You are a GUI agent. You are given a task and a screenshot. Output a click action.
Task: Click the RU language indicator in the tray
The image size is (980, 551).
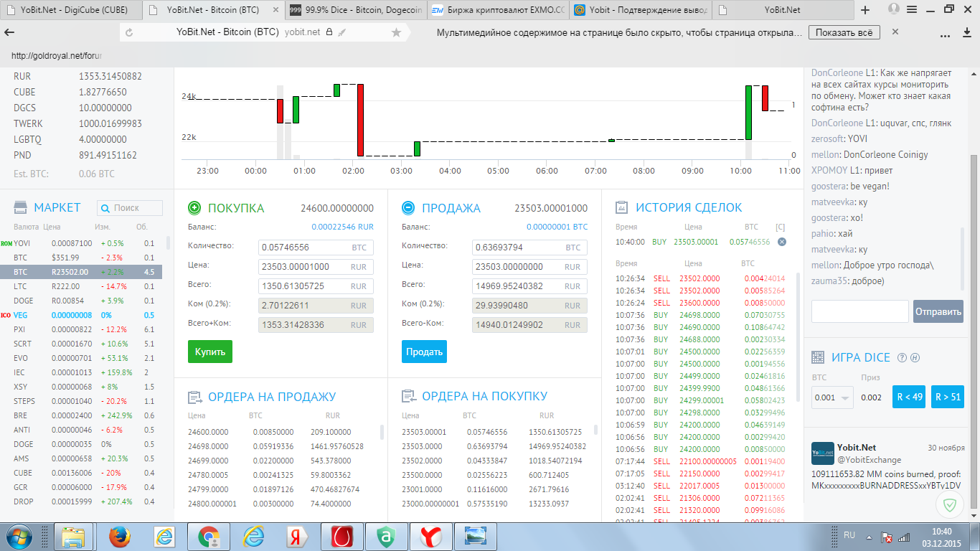(849, 535)
